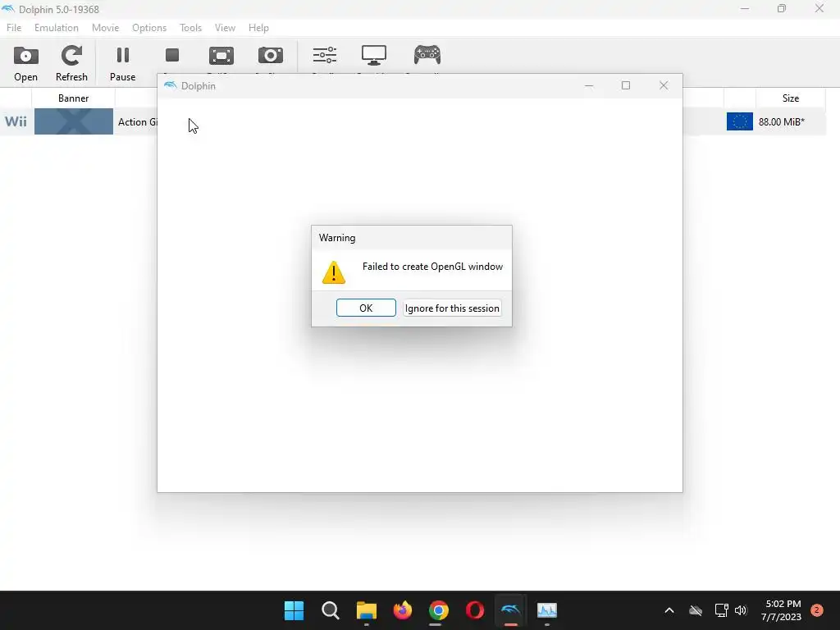The image size is (840, 630).
Task: Open notifications badge showing 2
Action: pyautogui.click(x=817, y=610)
